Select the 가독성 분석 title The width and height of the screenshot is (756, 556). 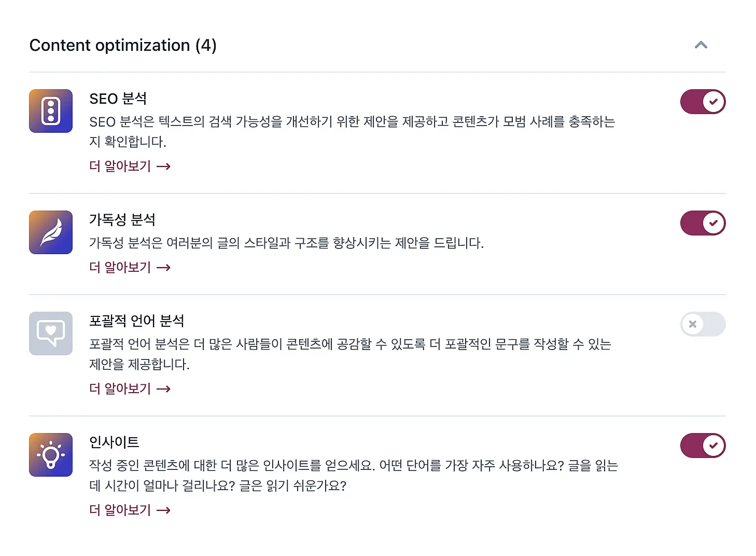(122, 220)
